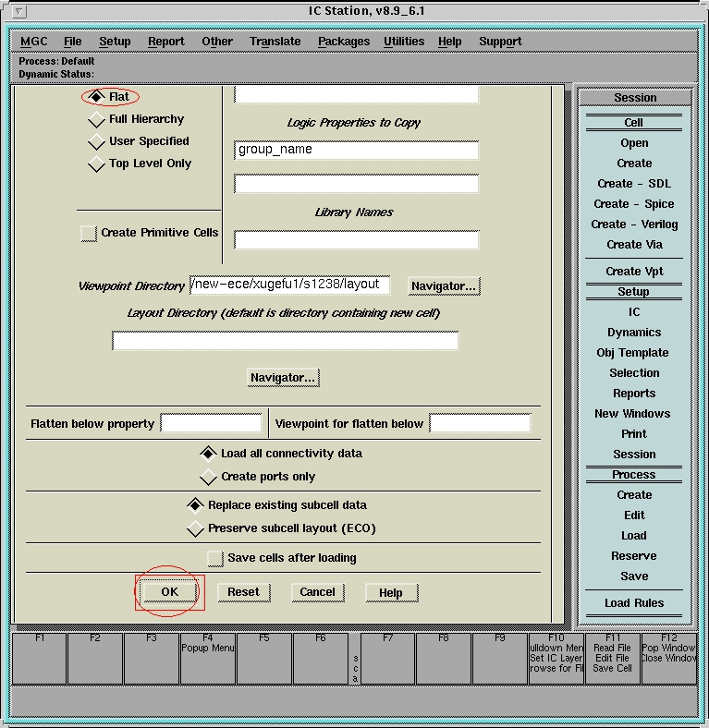This screenshot has width=709, height=728.
Task: Open the MGC menu
Action: click(x=33, y=42)
